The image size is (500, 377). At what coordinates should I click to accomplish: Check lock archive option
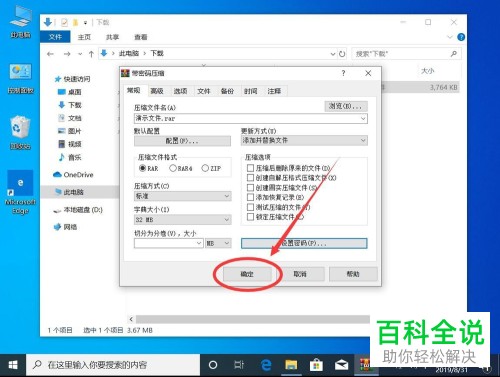[x=250, y=217]
